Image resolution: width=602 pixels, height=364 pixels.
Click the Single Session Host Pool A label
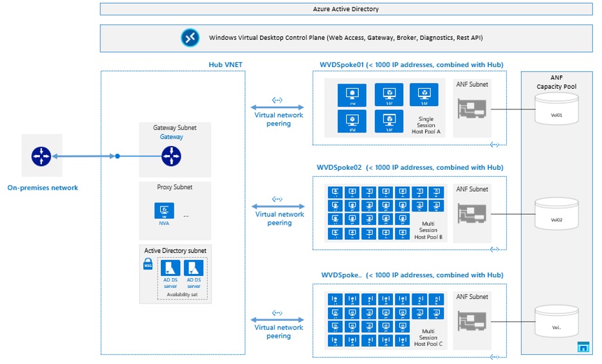pyautogui.click(x=426, y=125)
